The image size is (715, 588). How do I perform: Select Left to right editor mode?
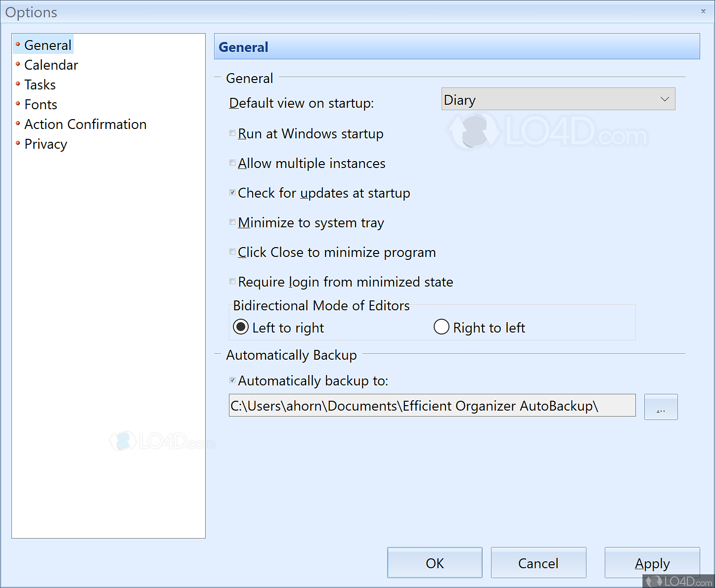[240, 327]
